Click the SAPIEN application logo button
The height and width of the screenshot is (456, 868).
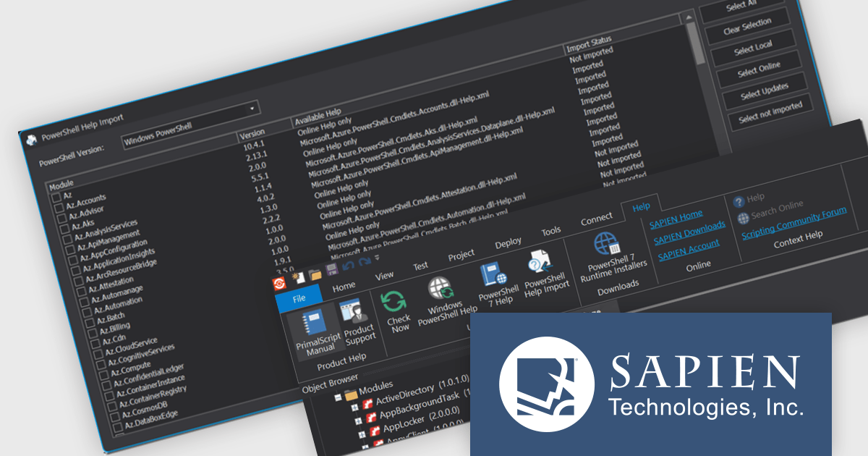click(x=279, y=283)
